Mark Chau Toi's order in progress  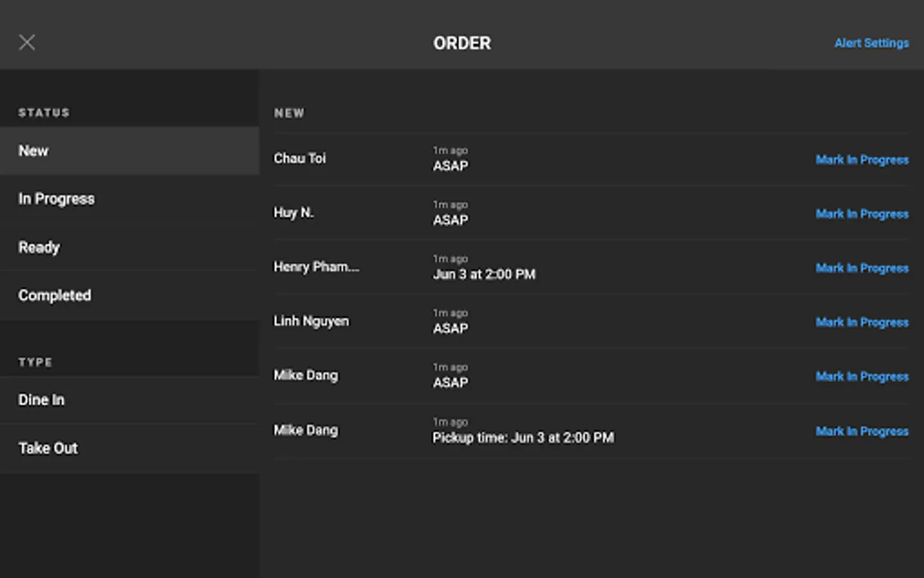tap(862, 160)
